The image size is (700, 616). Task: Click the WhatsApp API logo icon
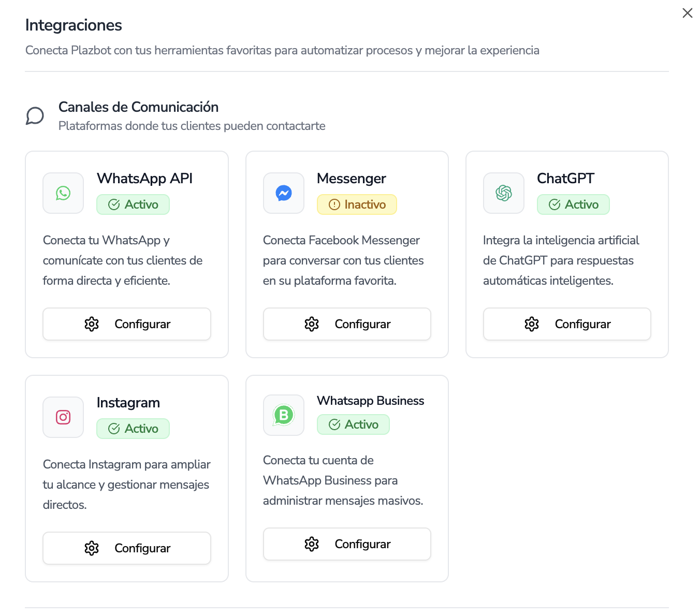point(63,193)
